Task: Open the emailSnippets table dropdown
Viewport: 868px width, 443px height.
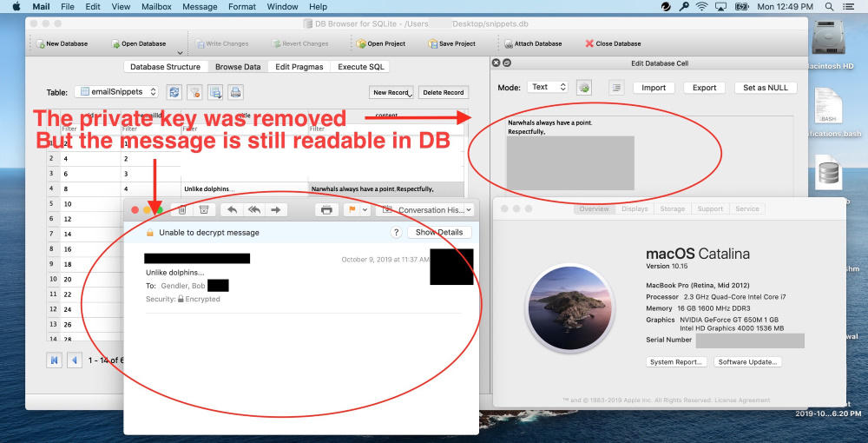Action: point(117,92)
